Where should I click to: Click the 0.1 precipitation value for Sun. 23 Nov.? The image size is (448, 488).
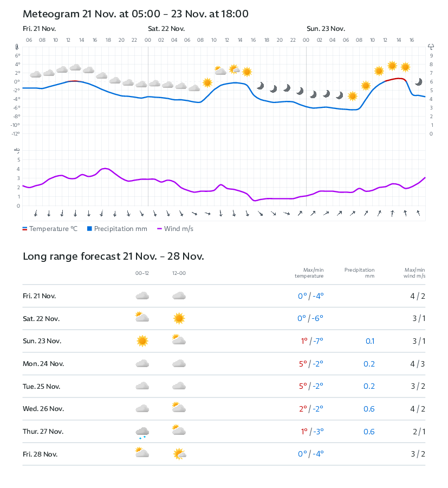(370, 342)
